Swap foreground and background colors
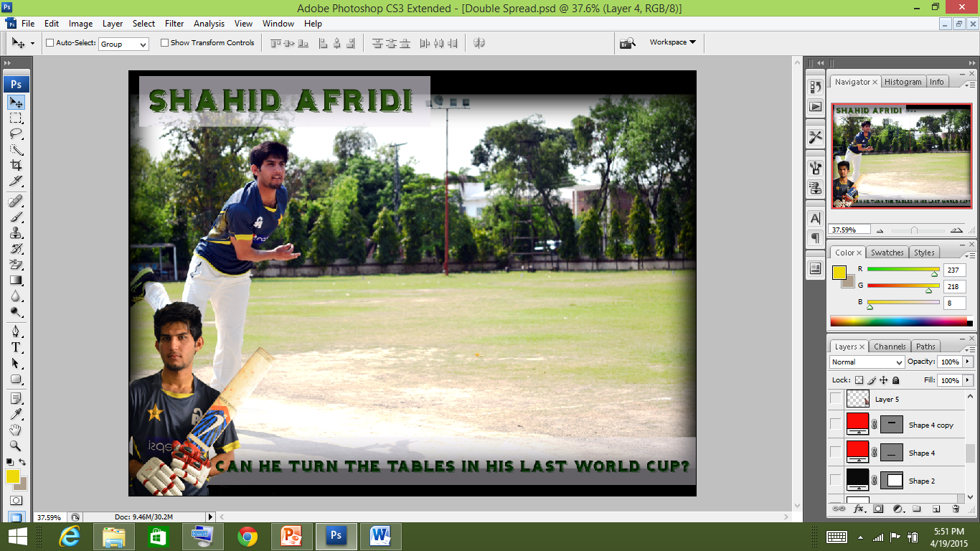 pos(22,462)
